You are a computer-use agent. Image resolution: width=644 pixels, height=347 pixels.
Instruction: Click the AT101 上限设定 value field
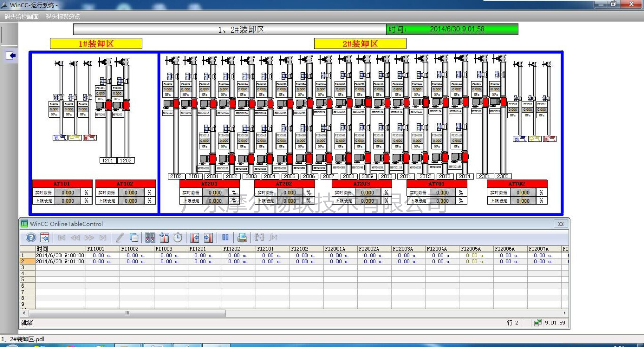[x=68, y=201]
